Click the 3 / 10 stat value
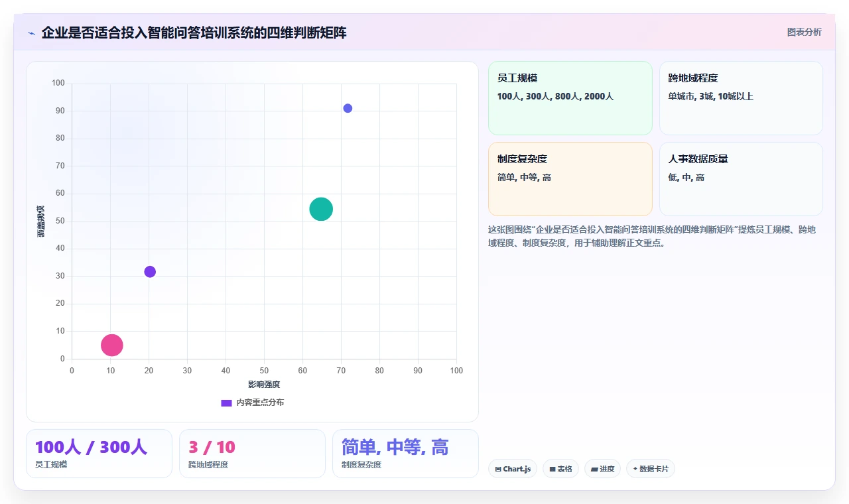Image resolution: width=849 pixels, height=504 pixels. tap(212, 447)
